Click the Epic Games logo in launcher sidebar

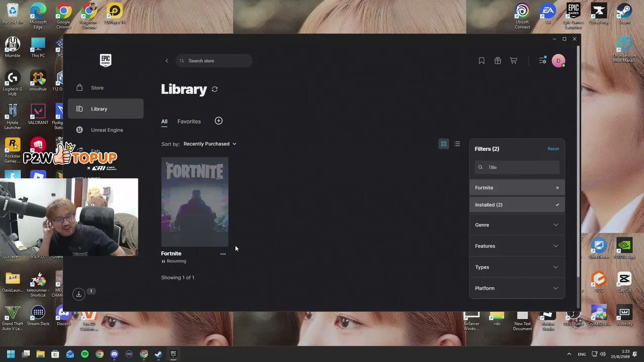pos(105,60)
